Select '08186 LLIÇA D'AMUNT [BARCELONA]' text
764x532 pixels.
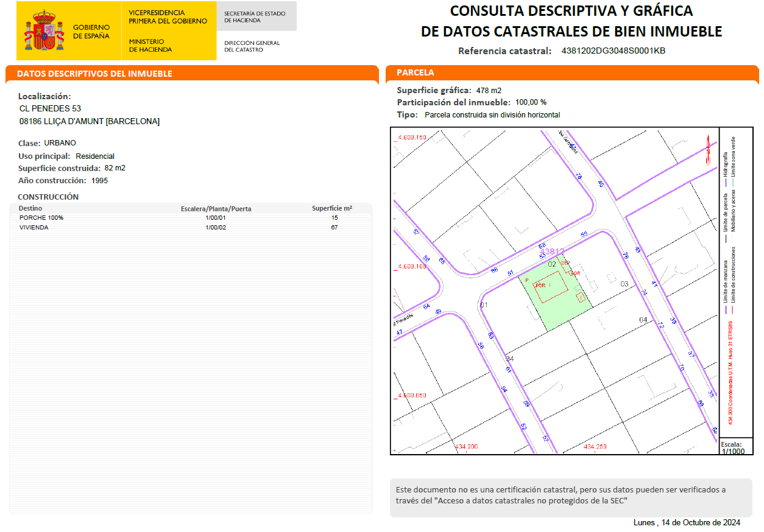pos(90,122)
